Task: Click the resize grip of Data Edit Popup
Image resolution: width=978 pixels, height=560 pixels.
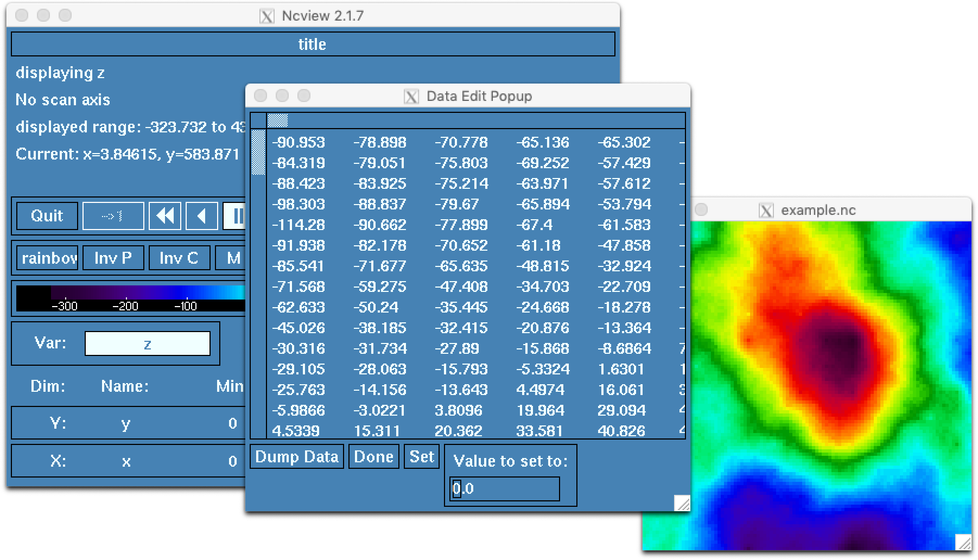Action: click(683, 503)
